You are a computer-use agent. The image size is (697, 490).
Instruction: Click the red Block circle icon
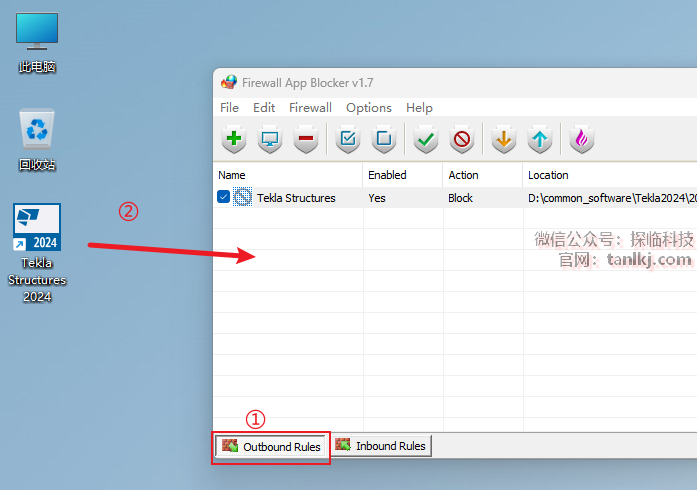pos(462,139)
